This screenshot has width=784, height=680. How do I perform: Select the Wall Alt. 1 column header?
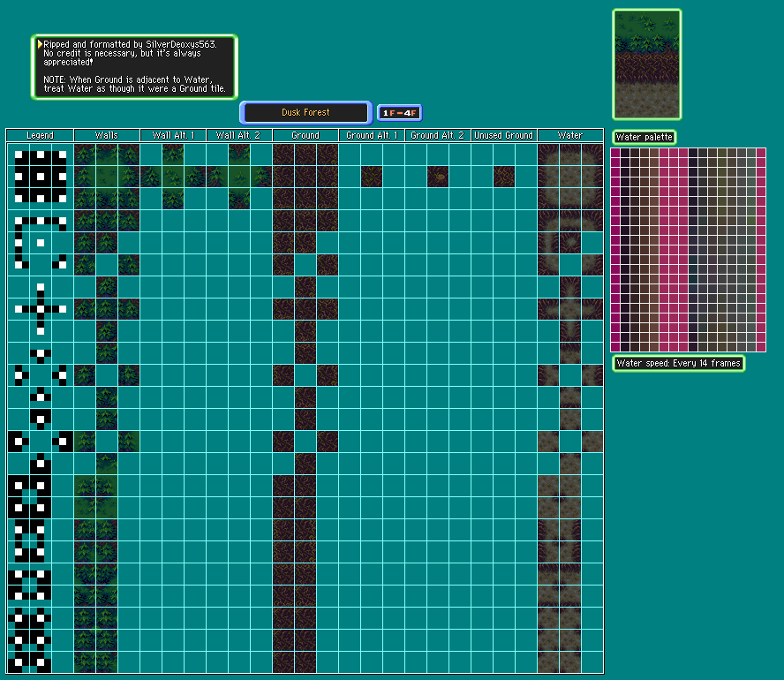(x=173, y=135)
